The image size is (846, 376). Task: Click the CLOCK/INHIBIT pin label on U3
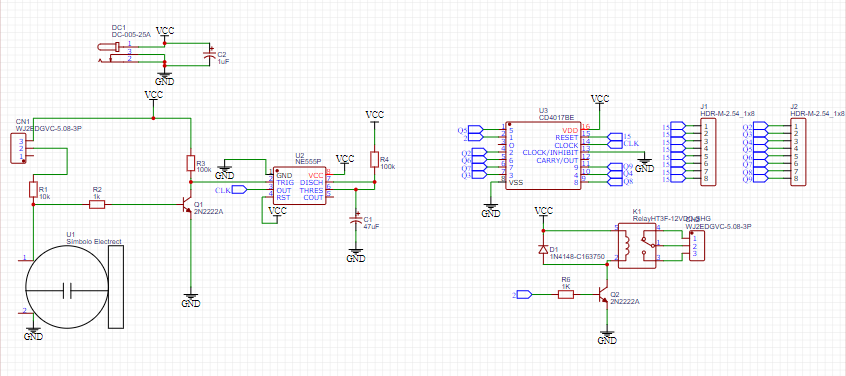[550, 153]
